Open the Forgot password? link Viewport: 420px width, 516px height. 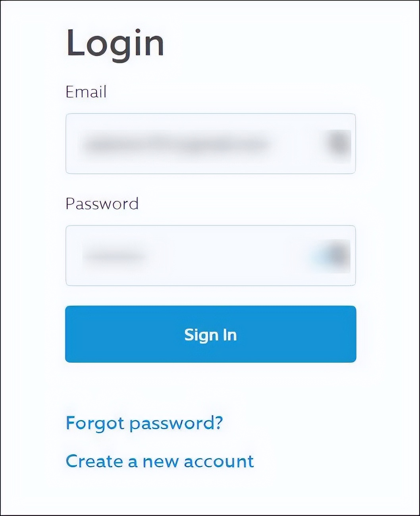pyautogui.click(x=144, y=424)
